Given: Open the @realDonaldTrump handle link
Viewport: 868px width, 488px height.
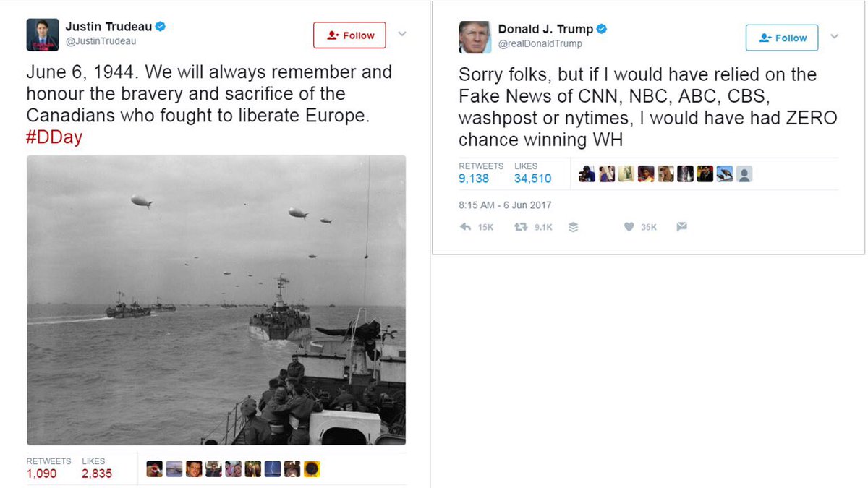Looking at the screenshot, I should pos(540,44).
